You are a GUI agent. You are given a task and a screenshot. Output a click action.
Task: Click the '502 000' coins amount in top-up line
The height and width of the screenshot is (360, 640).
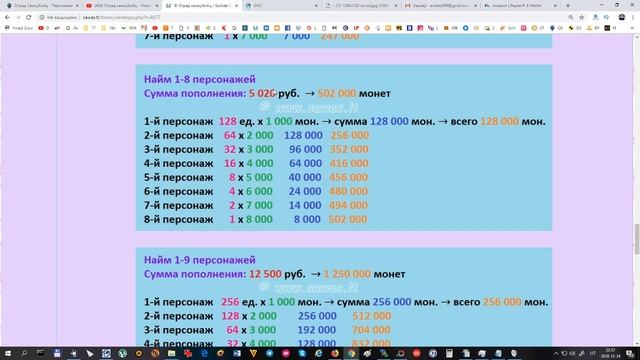(337, 93)
